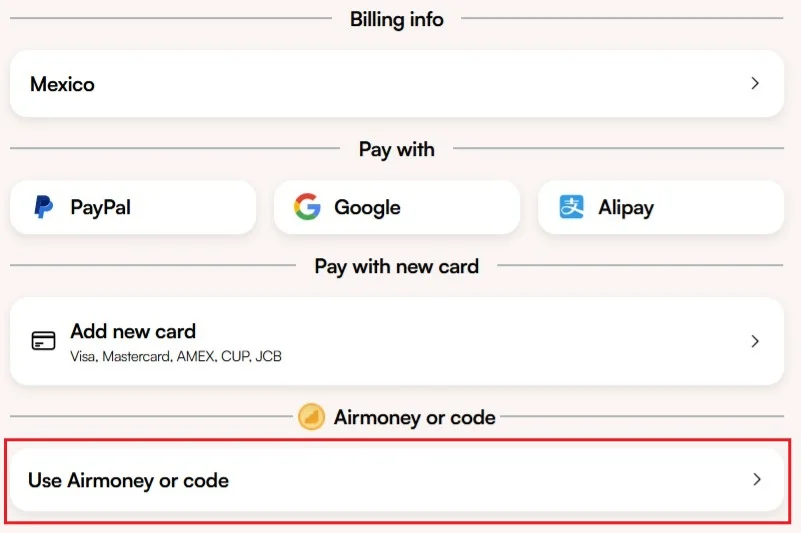
Task: Tap the Add new card title
Action: click(133, 331)
